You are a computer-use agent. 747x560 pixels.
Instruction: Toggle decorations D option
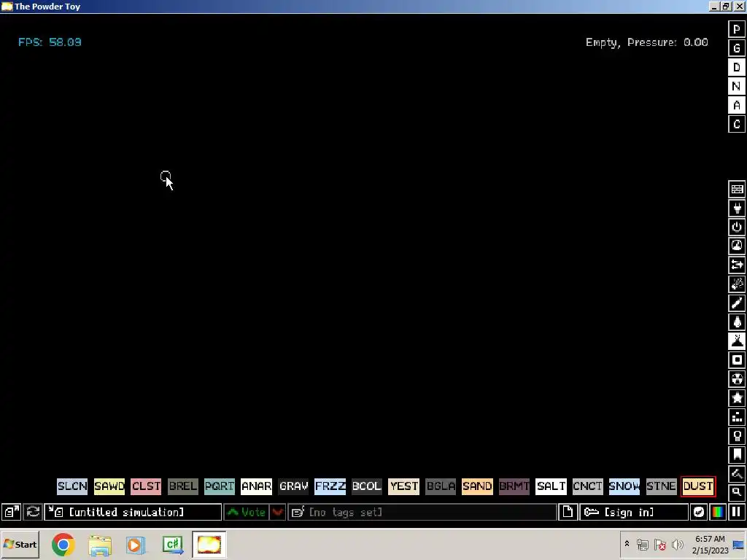pyautogui.click(x=737, y=68)
